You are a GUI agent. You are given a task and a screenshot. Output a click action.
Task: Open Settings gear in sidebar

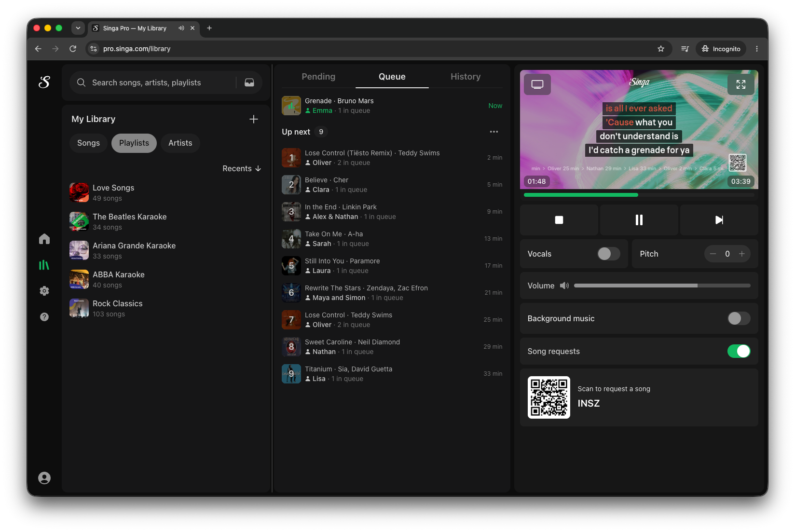pos(44,291)
